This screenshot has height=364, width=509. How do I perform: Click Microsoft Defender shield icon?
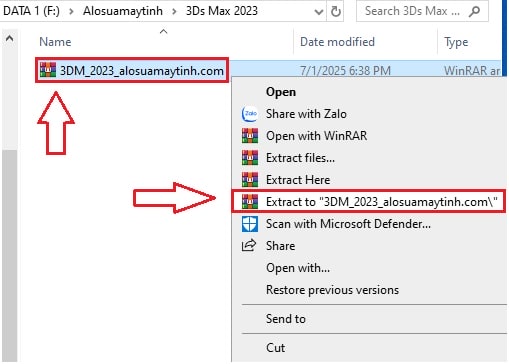tap(250, 224)
